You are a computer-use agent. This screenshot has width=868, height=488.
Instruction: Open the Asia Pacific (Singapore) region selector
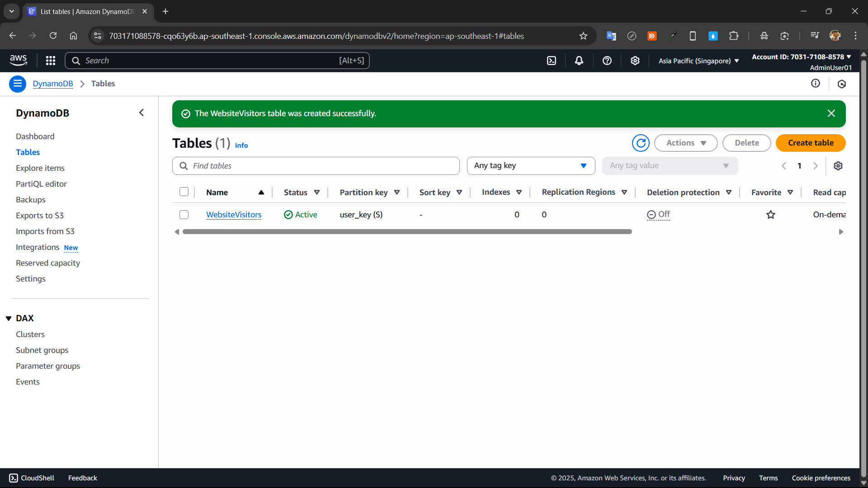point(699,61)
